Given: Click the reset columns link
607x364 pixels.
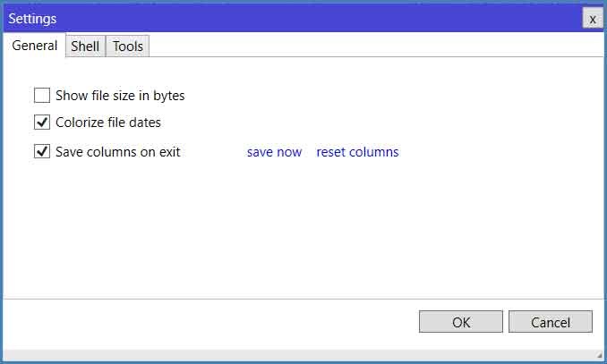Looking at the screenshot, I should pos(357,152).
